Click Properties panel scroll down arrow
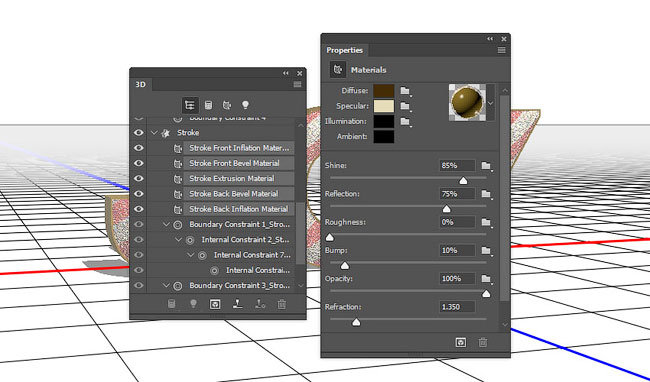Viewport: 650px width, 382px height. [x=504, y=324]
